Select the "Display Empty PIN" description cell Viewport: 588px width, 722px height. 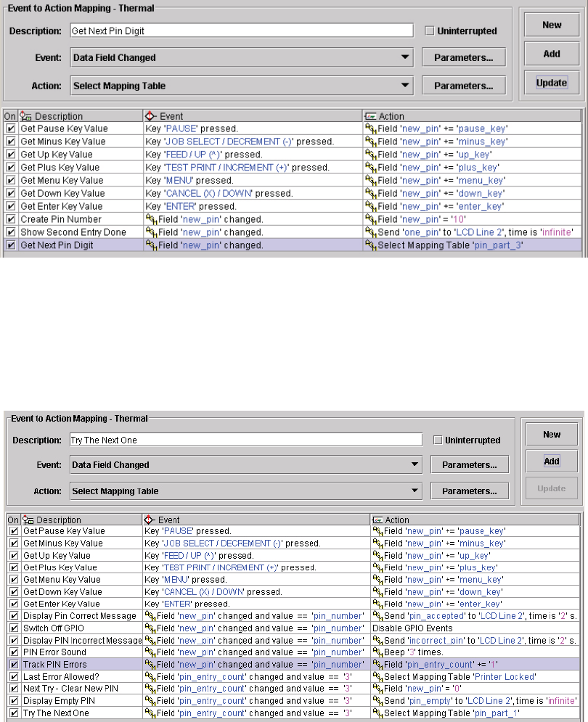click(81, 701)
